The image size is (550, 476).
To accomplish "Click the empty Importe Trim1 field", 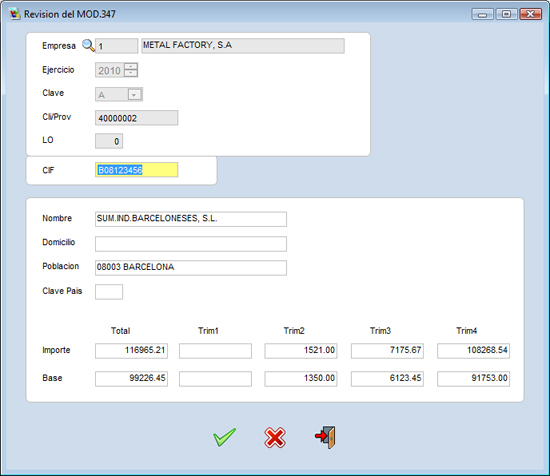I will [x=215, y=351].
